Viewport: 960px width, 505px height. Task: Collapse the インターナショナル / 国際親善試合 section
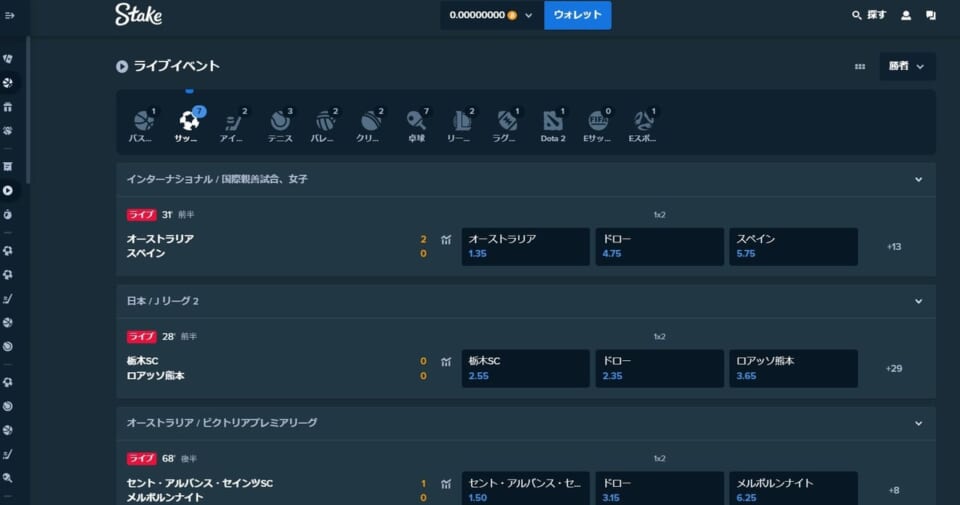pos(918,179)
